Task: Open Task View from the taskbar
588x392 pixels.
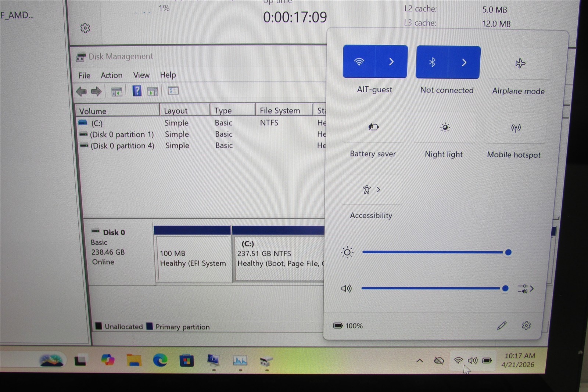Action: click(x=80, y=360)
